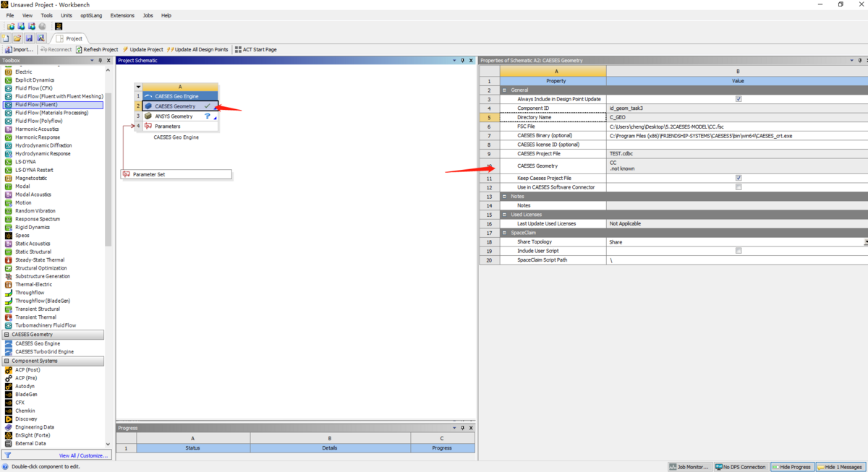Click the Steady-State Thermal toolbox icon
Screen dimensions: 868x472
tap(9, 260)
